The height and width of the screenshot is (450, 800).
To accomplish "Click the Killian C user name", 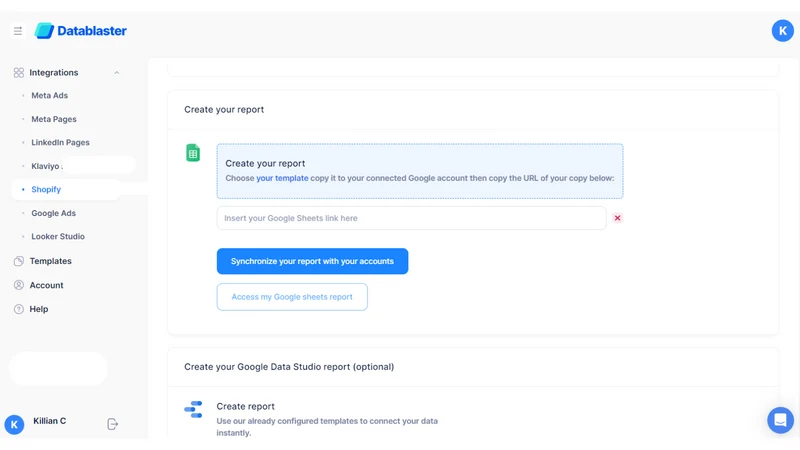I will click(49, 421).
